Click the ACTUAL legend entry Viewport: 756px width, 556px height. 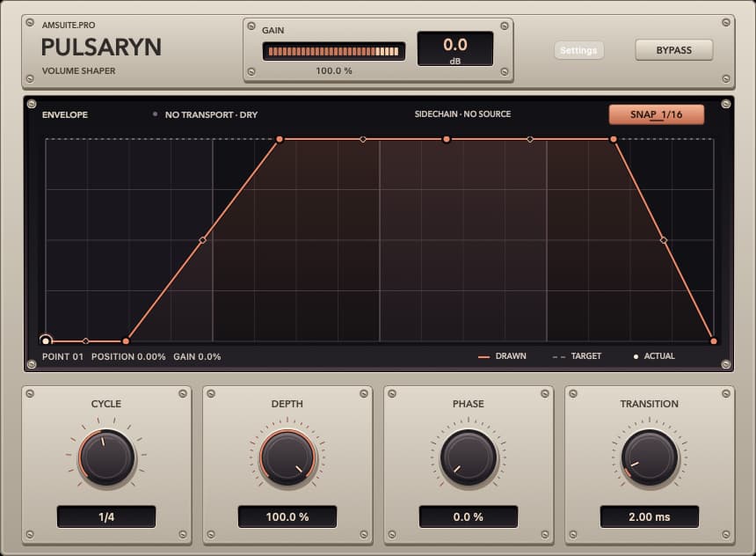tap(654, 356)
